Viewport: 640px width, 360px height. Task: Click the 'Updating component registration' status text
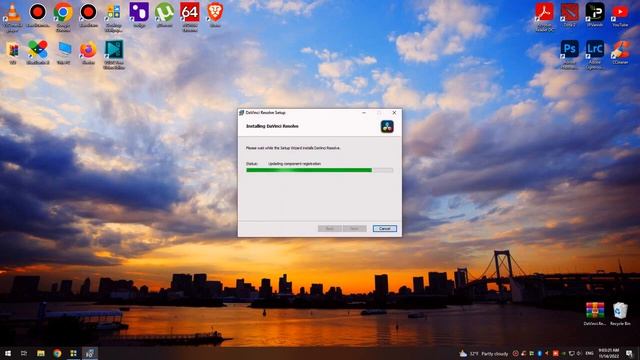[295, 164]
